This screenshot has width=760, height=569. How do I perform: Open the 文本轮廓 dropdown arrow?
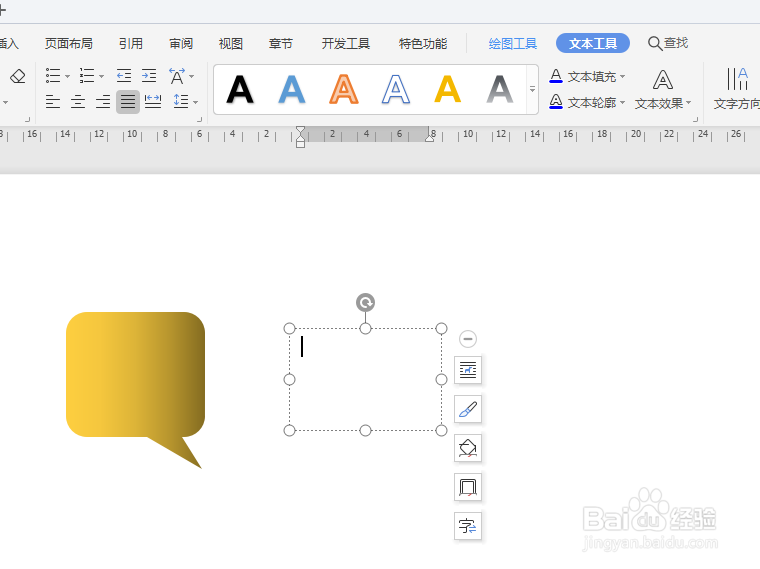tap(622, 103)
